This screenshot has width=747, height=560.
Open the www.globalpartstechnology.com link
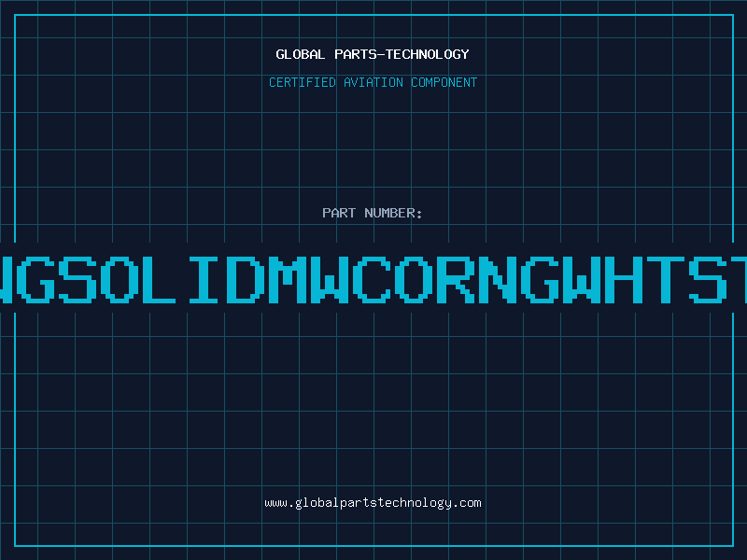373,503
